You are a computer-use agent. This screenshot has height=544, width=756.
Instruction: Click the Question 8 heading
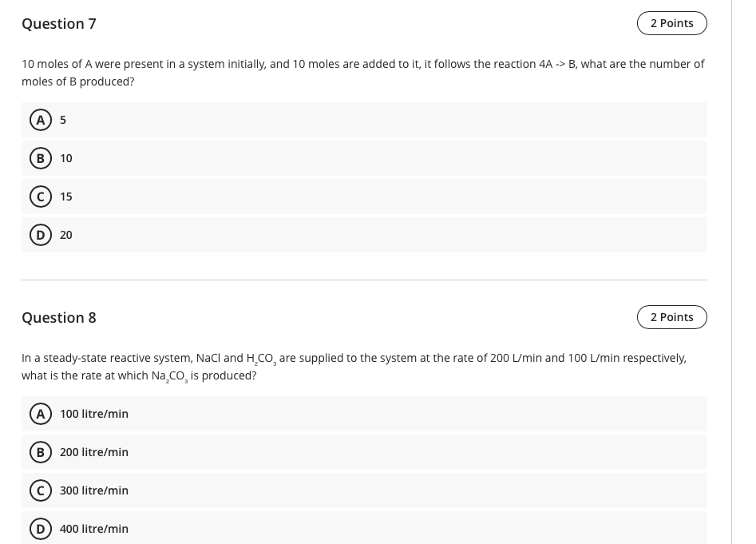(59, 317)
